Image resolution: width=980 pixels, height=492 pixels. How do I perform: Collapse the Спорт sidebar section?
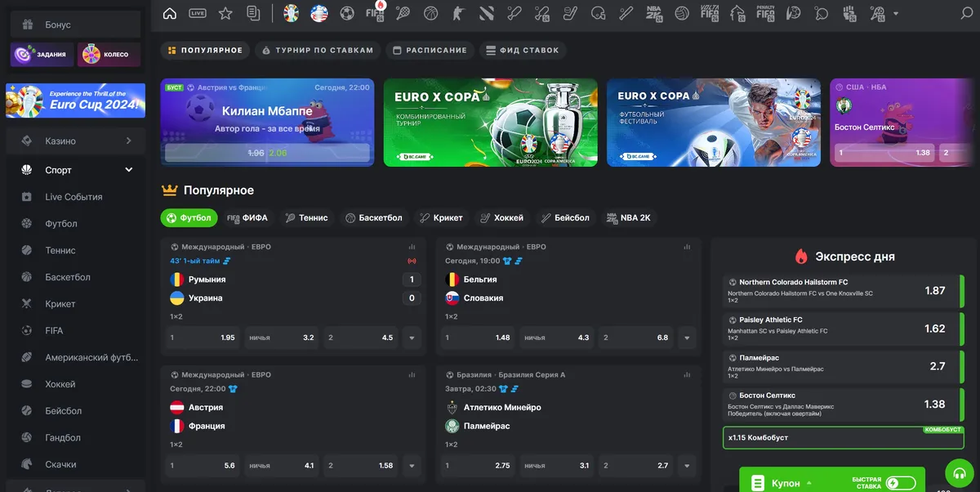128,170
